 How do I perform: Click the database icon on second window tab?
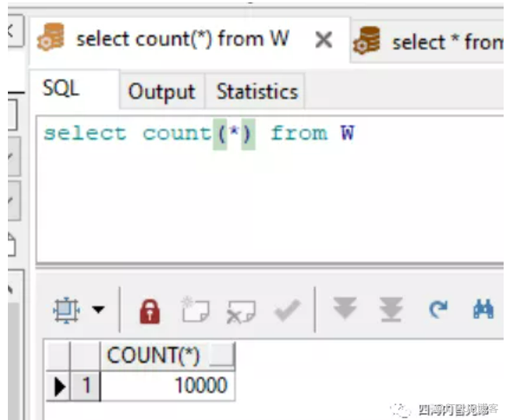(366, 40)
